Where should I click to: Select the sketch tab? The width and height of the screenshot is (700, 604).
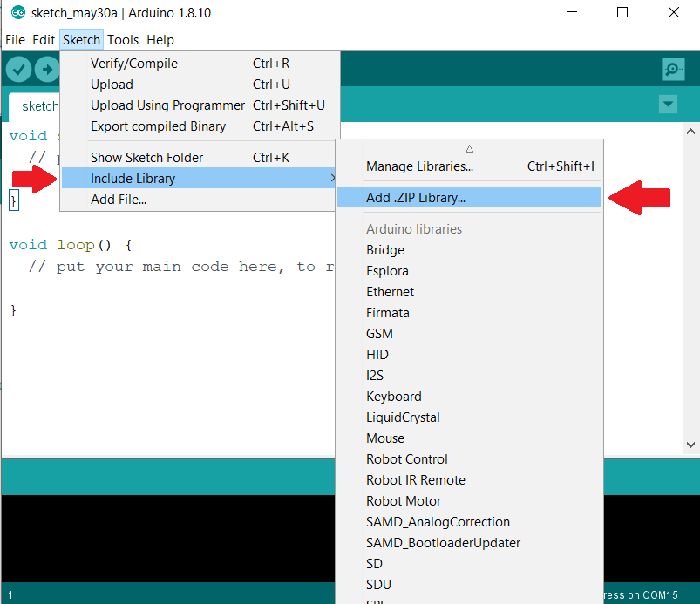coord(34,106)
